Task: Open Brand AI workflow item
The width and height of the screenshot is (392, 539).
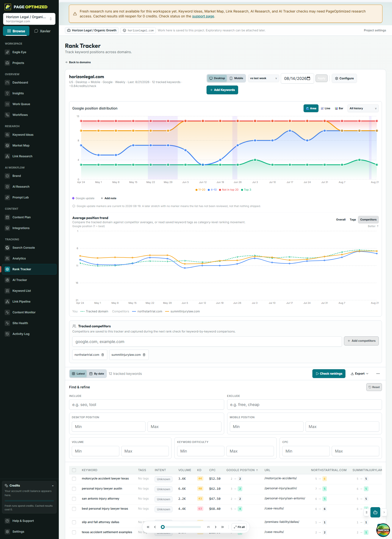Action: 29,176
